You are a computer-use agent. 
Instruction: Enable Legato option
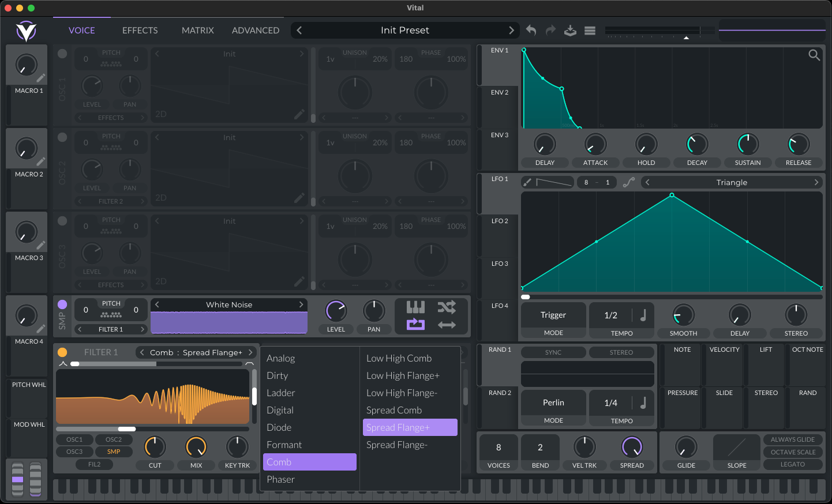click(x=793, y=464)
